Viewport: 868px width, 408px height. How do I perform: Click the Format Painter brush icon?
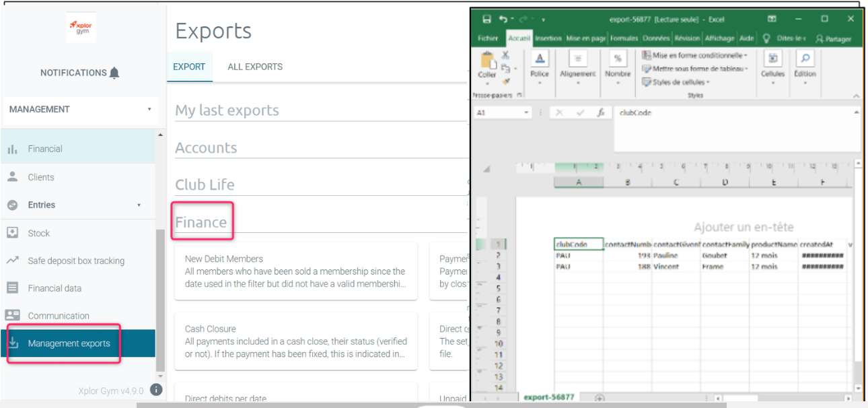pyautogui.click(x=505, y=81)
